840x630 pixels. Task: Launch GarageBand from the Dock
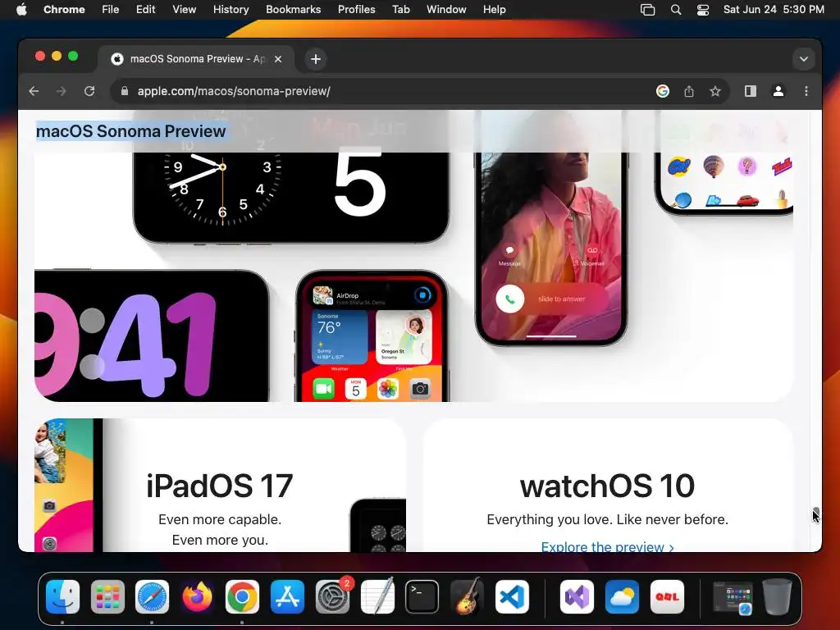467,597
